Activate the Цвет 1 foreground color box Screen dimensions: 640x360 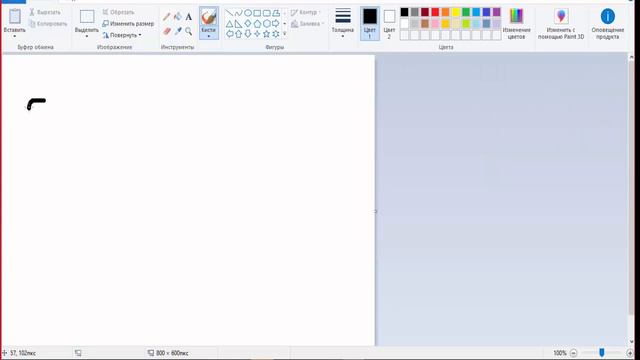click(x=370, y=23)
